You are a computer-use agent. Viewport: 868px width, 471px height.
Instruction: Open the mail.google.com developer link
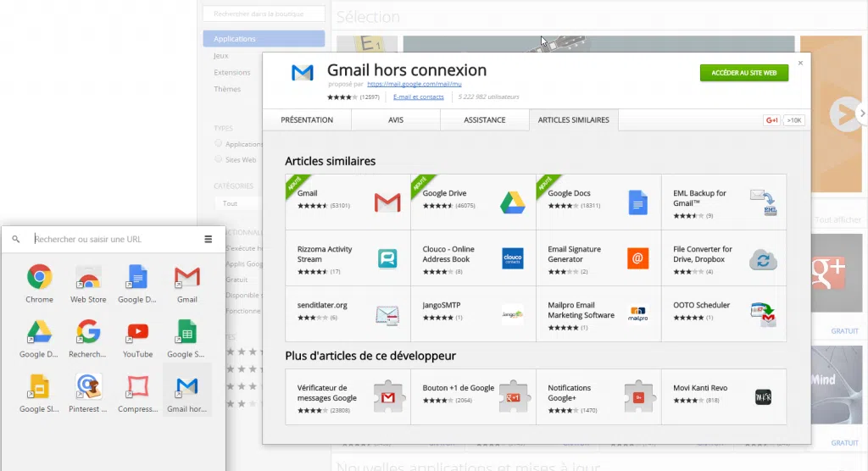(x=414, y=84)
